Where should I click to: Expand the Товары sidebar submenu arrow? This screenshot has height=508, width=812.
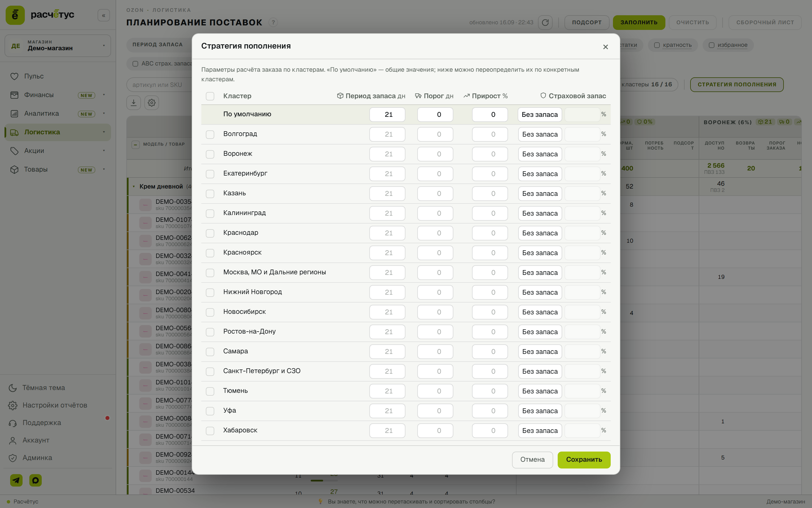(104, 169)
